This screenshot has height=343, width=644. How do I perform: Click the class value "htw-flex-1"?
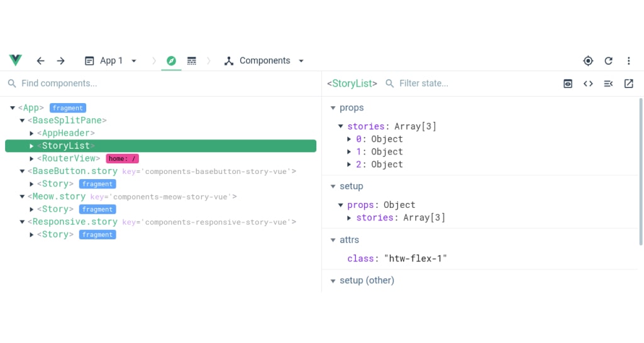point(415,258)
